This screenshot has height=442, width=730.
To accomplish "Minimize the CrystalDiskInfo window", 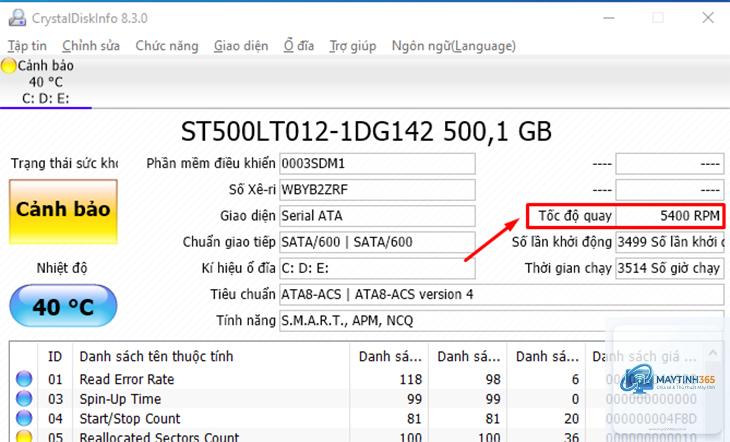I will click(x=609, y=18).
